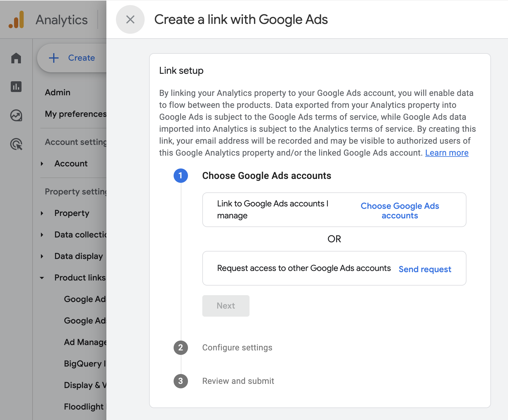Click the disabled Next button
This screenshot has height=420, width=508.
pos(226,306)
